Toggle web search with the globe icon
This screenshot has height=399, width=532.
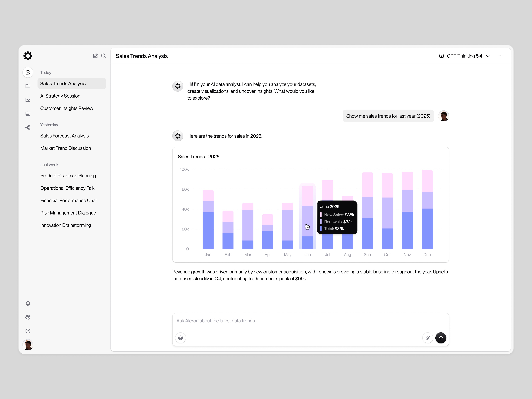coord(180,338)
